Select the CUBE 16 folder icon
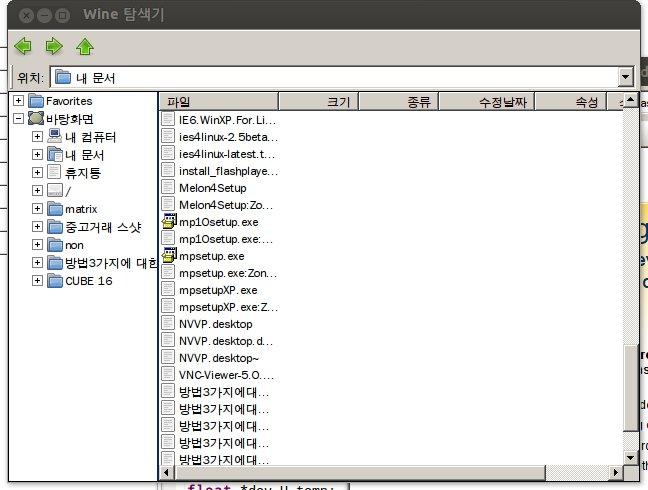 [55, 281]
